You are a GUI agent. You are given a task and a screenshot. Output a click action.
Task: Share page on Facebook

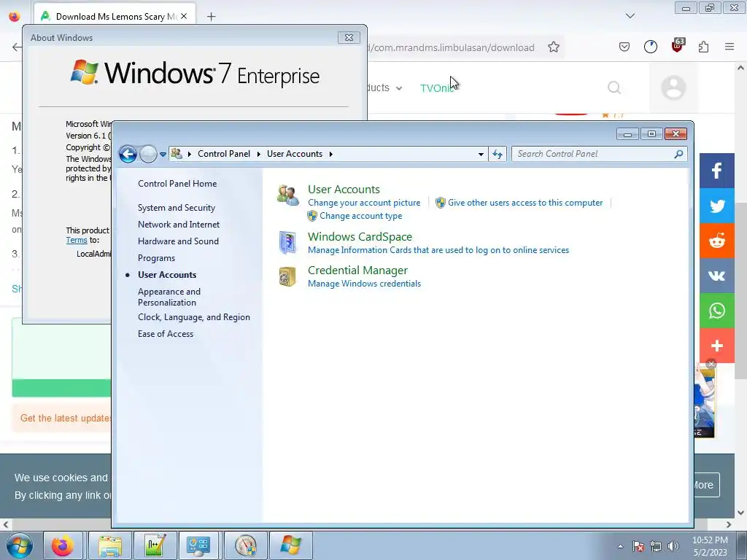717,171
